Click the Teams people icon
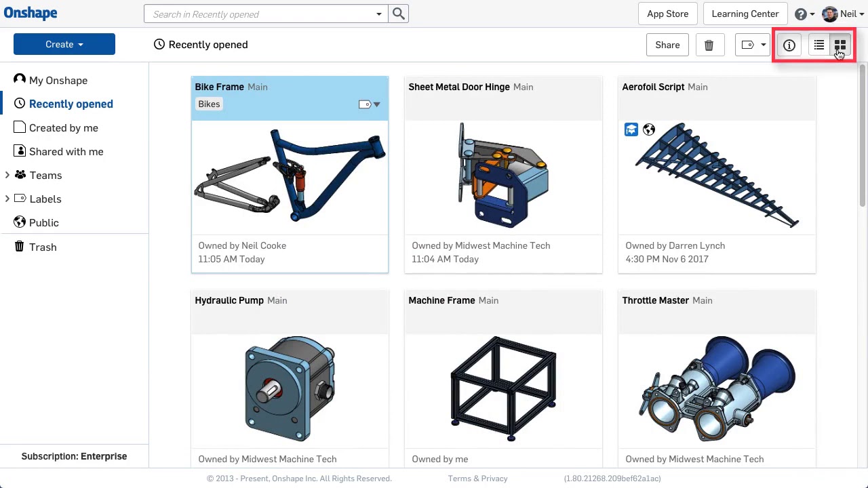Viewport: 868px width, 488px height. pyautogui.click(x=20, y=175)
